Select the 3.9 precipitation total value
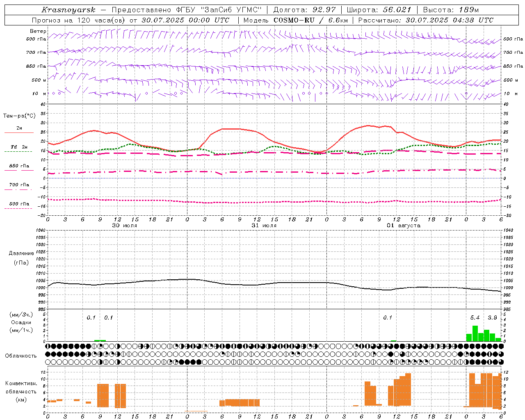Screen dimensions: 525x420 click(492, 318)
